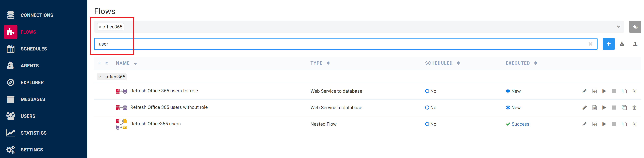Click No schedule status for users for role
644x158 pixels.
pos(431,91)
